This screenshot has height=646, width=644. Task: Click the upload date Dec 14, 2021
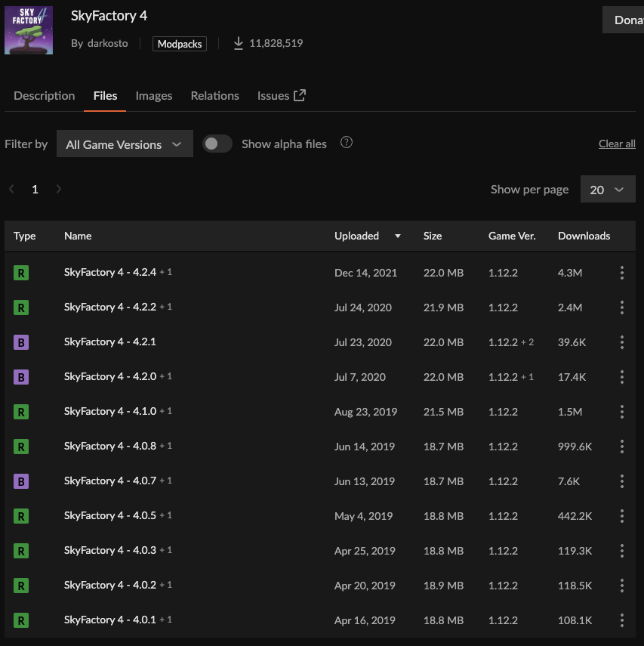[365, 273]
